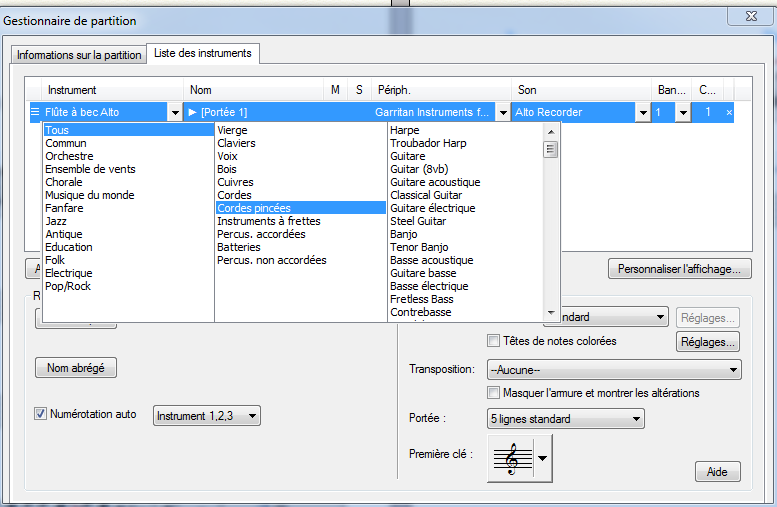The height and width of the screenshot is (507, 777).
Task: Open the Instrument 1,2,3 numbering dropdown
Action: [206, 415]
